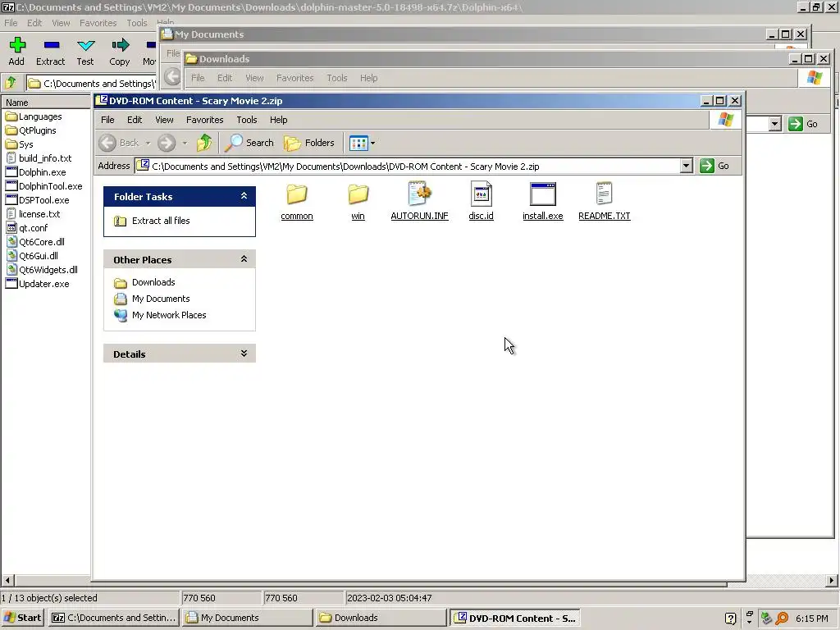Open the View menu in zip window

point(164,120)
